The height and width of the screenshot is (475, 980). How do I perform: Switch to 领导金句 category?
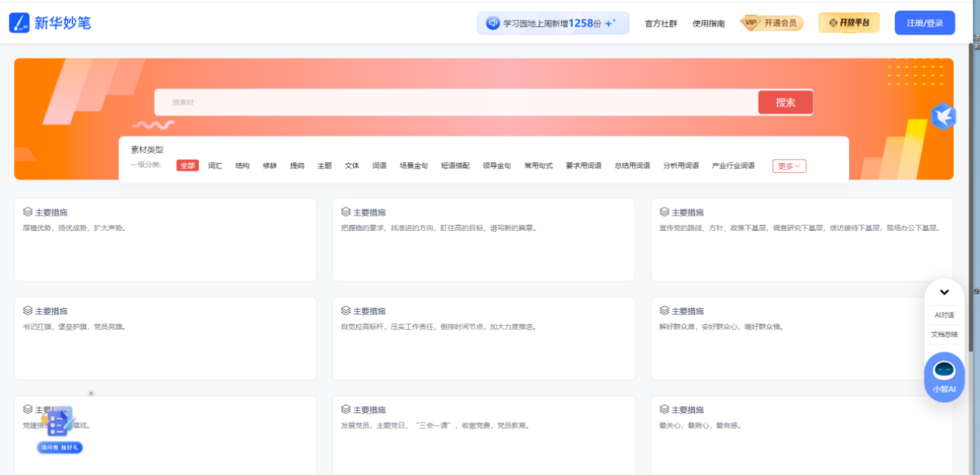click(x=497, y=166)
